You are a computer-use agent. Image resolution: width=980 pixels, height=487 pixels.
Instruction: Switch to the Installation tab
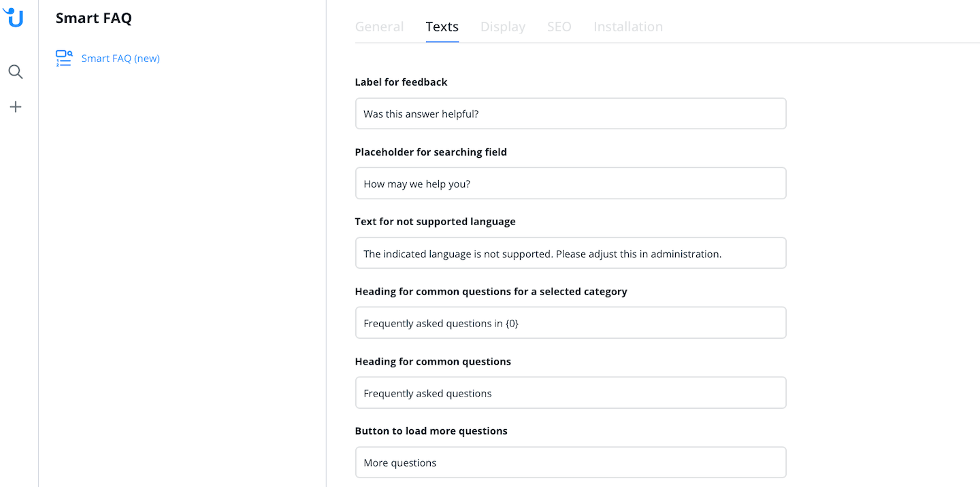[628, 27]
